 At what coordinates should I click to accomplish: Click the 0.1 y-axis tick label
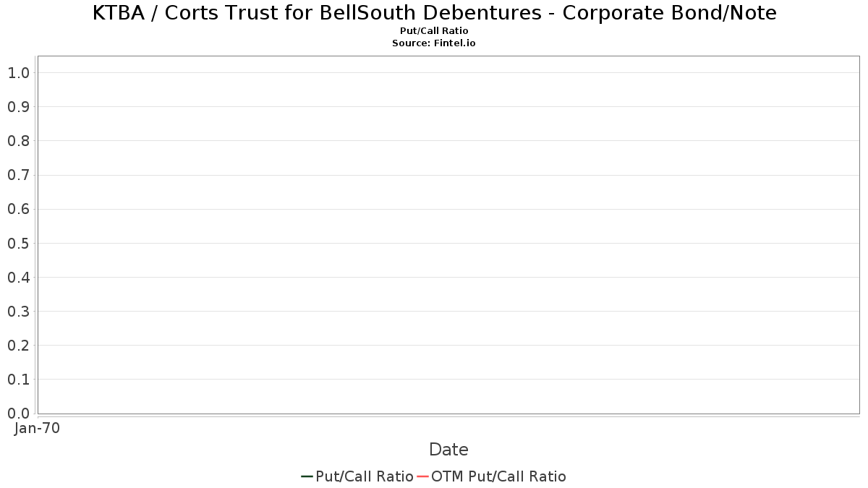pos(18,379)
